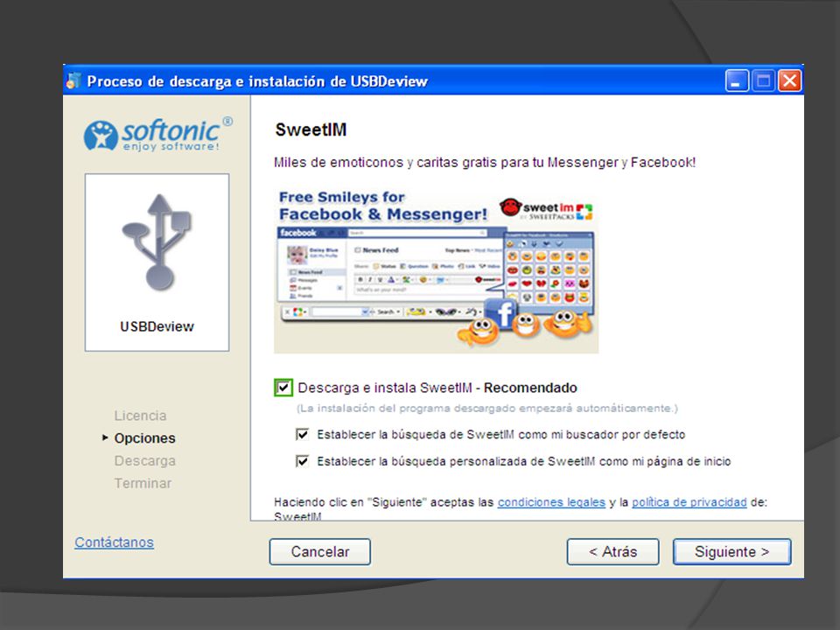Click the Softonic logo
Viewport: 840px width, 630px height.
158,133
